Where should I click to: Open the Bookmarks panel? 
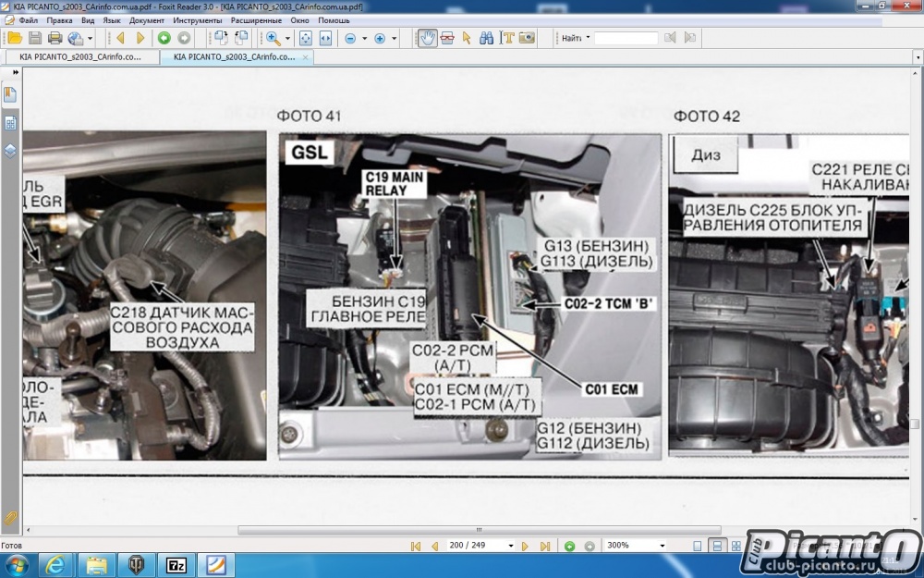pos(10,95)
